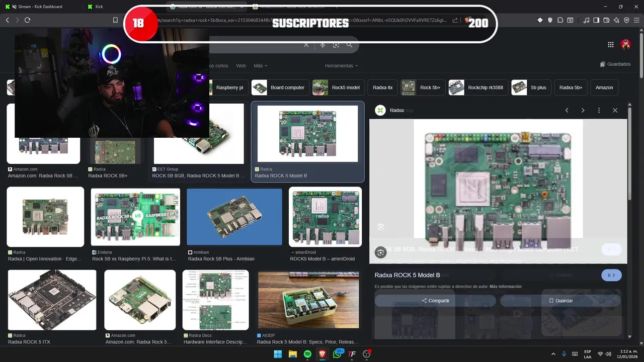Open the All3DP Radxa Rock 5 image

pyautogui.click(x=308, y=300)
